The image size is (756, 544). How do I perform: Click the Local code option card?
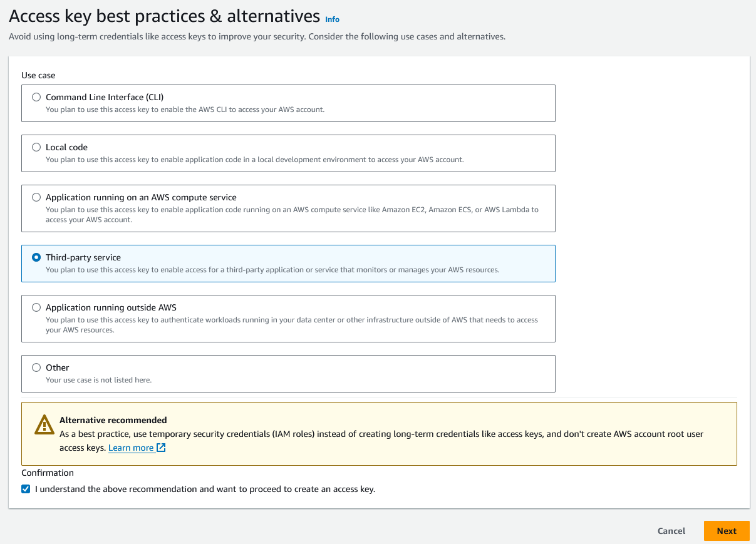pos(288,153)
